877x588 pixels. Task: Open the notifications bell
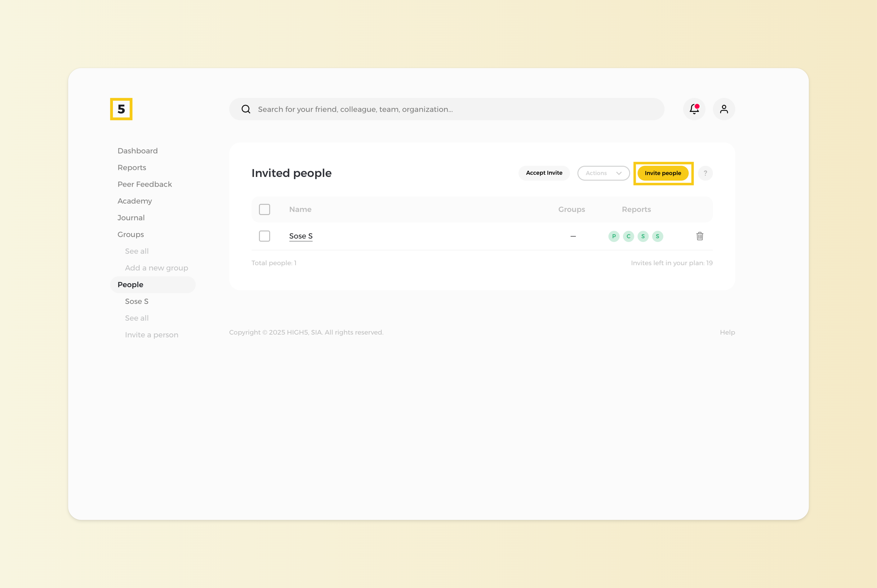(x=694, y=109)
